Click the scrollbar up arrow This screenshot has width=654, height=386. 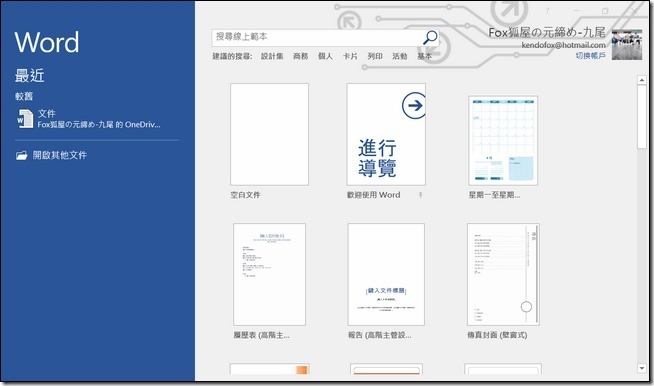tap(641, 80)
